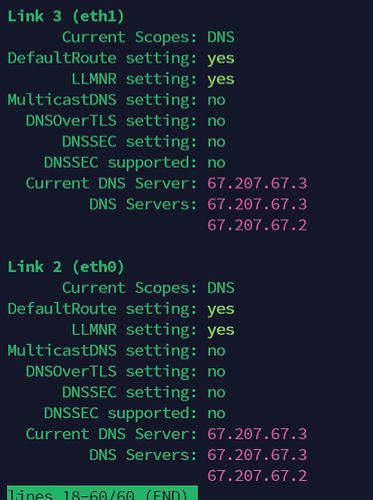
Task: Click the 'Link 3 (eth1)' heading
Action: point(66,16)
